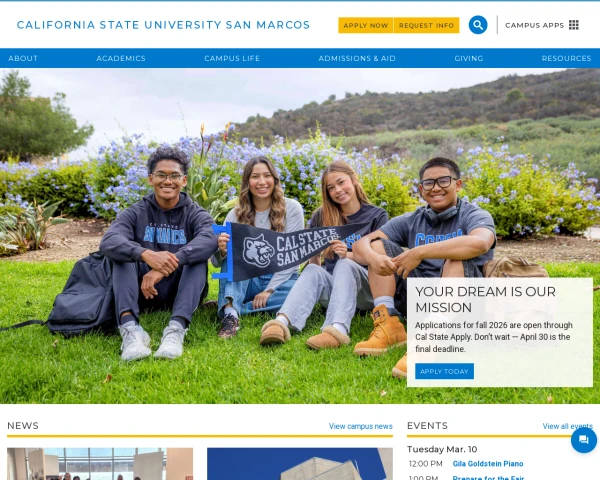Follow the View all events link

click(x=567, y=426)
